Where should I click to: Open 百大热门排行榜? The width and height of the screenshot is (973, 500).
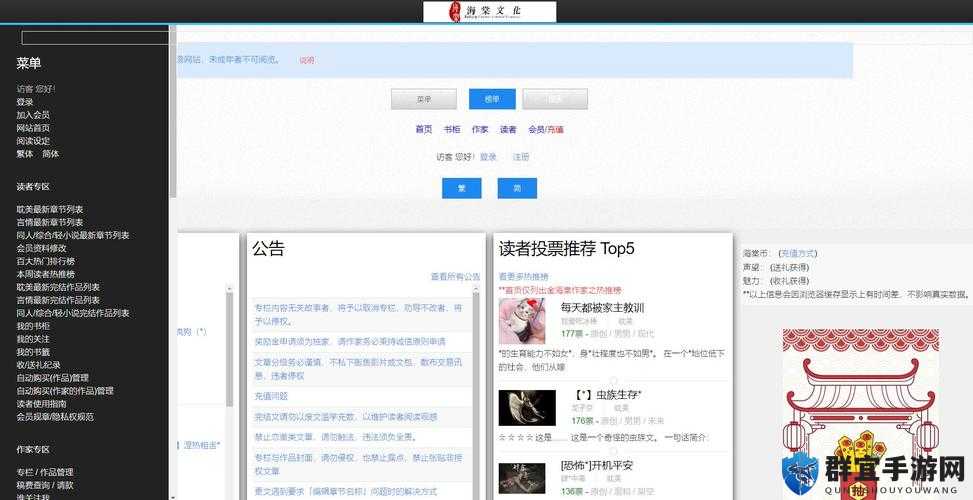[x=45, y=261]
